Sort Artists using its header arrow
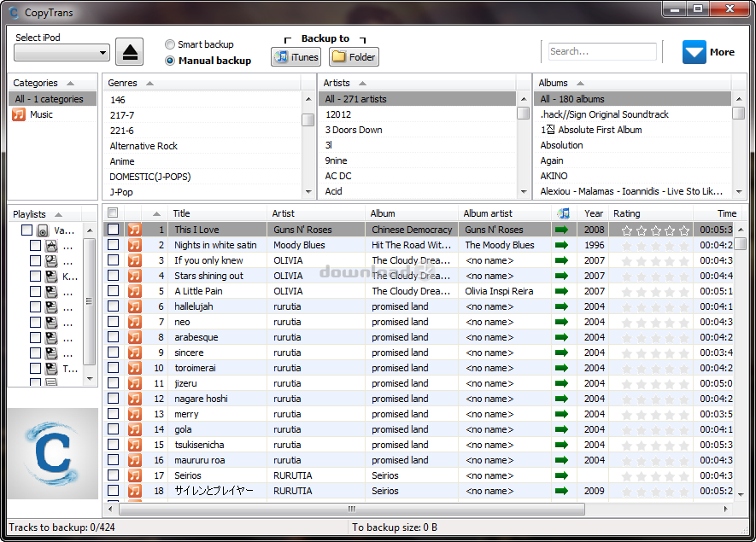The image size is (756, 542). [362, 84]
